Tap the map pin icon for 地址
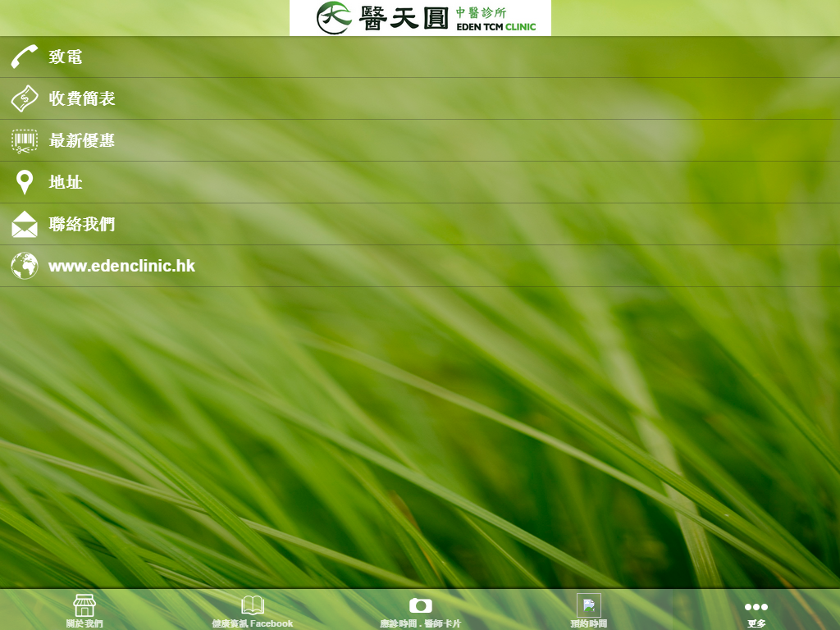This screenshot has width=840, height=630. pyautogui.click(x=25, y=182)
